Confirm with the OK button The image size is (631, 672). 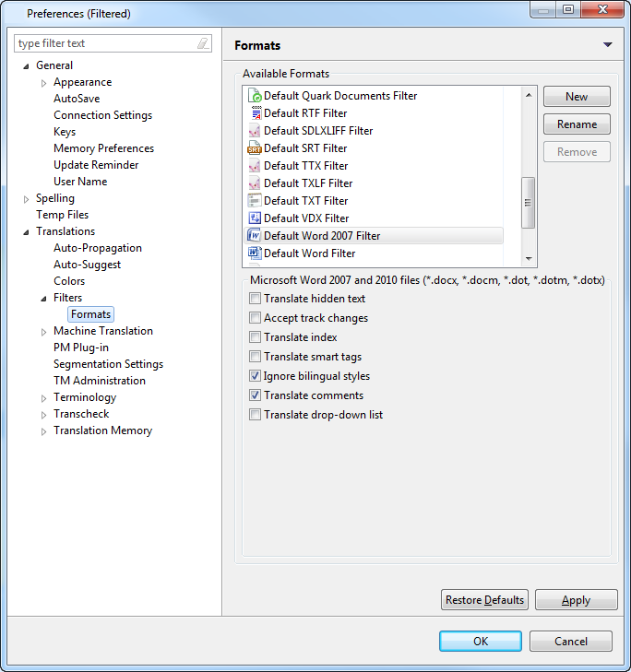point(481,642)
